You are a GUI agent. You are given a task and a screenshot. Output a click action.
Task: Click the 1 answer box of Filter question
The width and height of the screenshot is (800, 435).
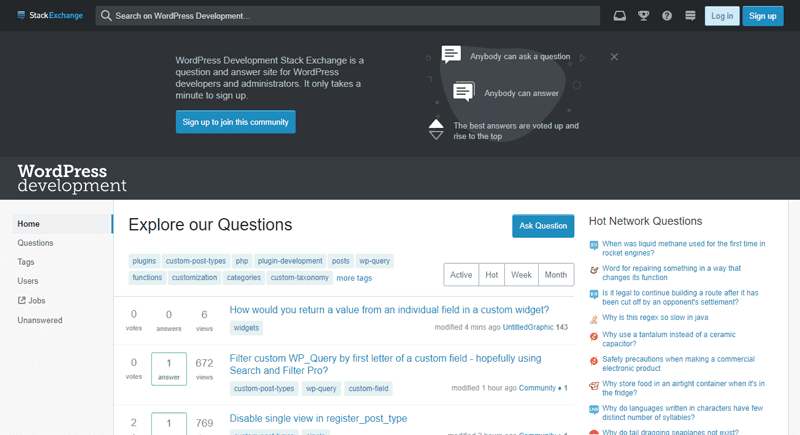pyautogui.click(x=169, y=369)
